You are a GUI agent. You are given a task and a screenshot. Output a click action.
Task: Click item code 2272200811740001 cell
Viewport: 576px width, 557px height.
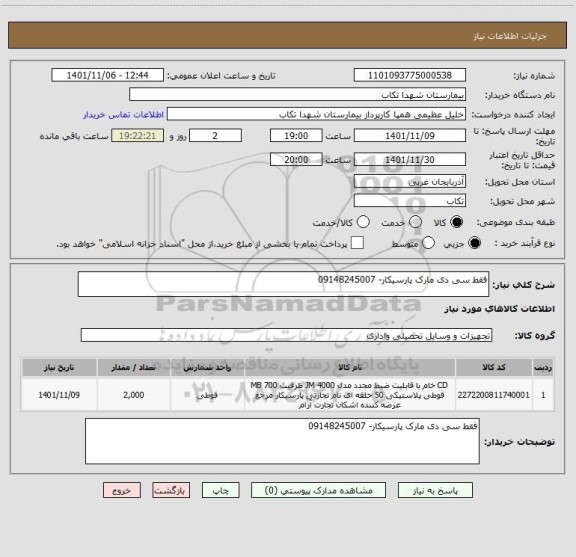click(494, 395)
